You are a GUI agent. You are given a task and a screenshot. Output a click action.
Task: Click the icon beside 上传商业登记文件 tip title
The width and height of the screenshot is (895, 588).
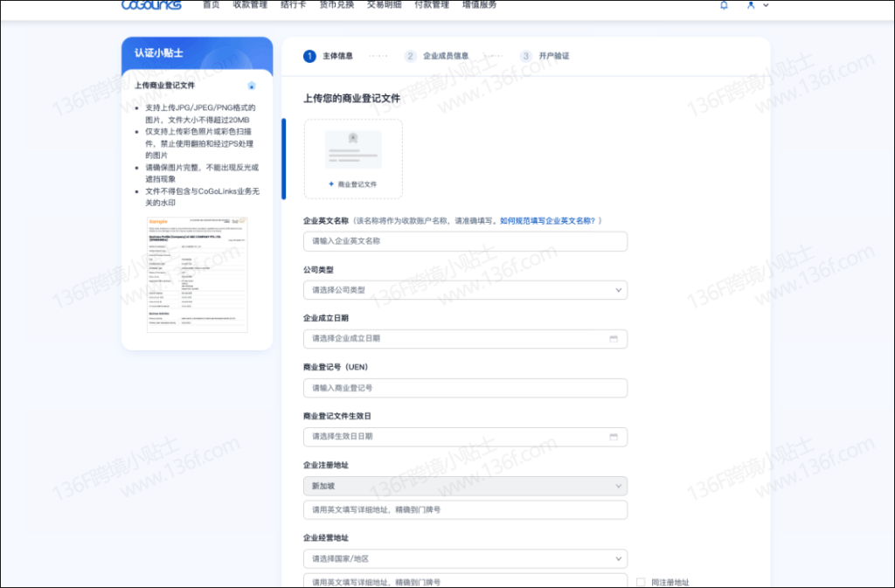click(x=252, y=86)
